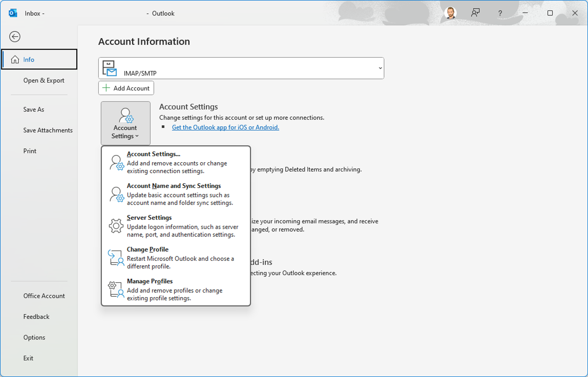Open help question mark icon
Viewport: 588px width, 377px height.
tap(500, 13)
